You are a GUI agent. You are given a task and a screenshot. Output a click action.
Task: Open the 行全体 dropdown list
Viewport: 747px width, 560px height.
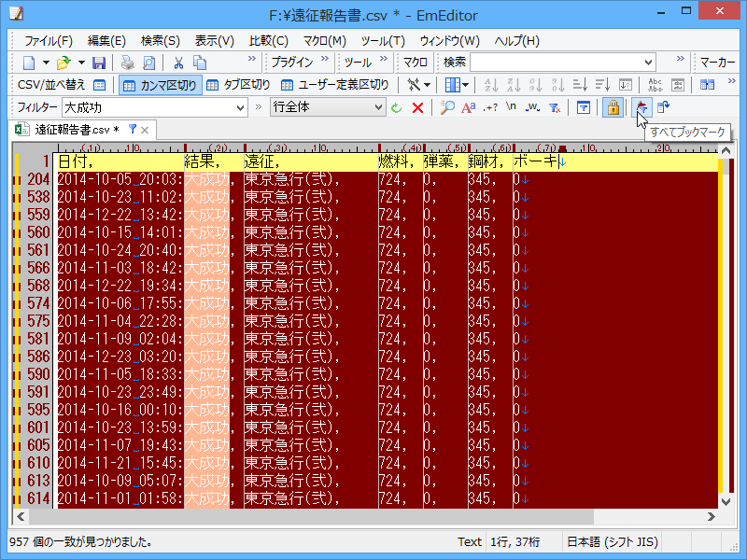[379, 107]
